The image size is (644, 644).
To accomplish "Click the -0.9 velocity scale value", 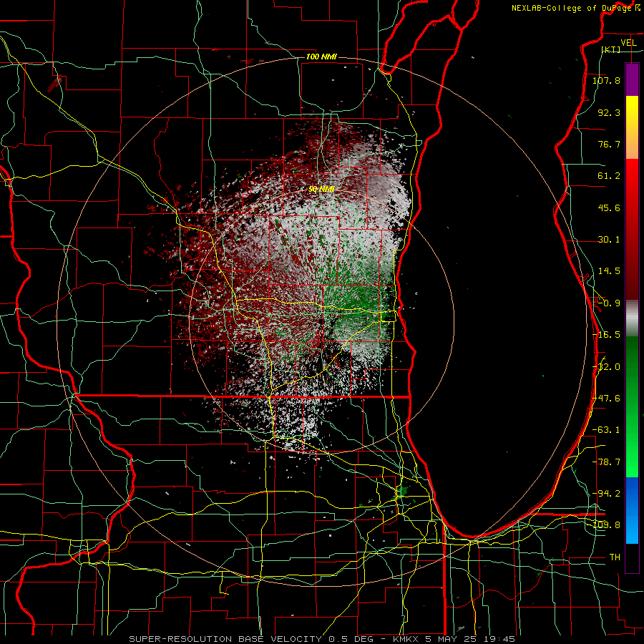I will 609,303.
